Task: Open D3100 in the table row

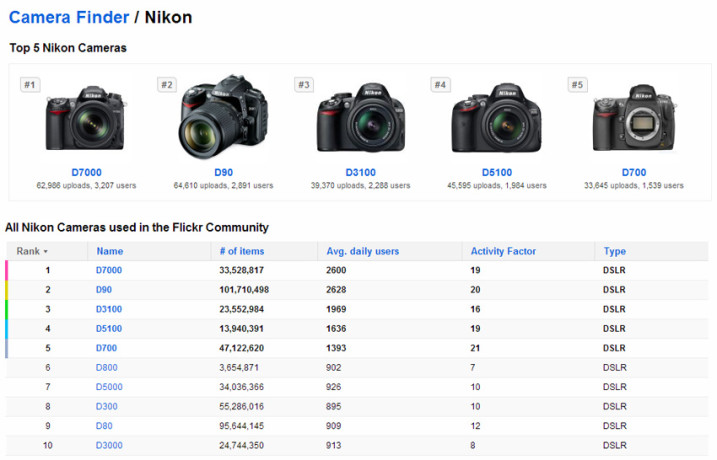Action: pos(109,309)
